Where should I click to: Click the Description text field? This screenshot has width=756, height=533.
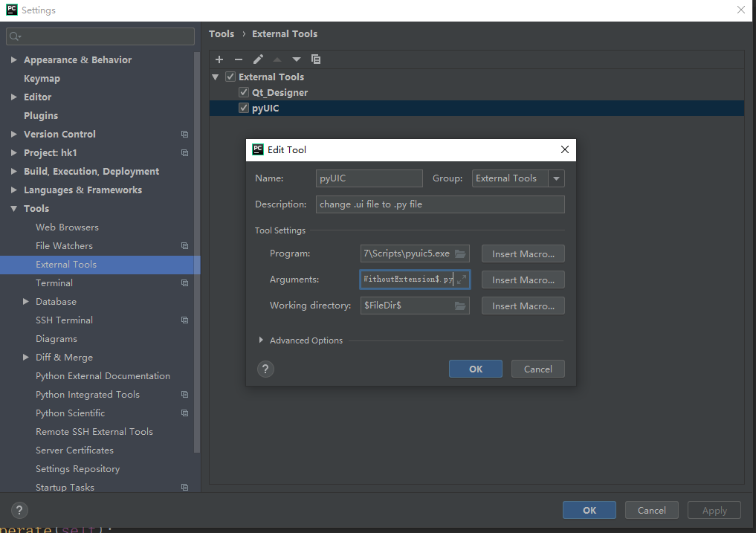click(440, 204)
